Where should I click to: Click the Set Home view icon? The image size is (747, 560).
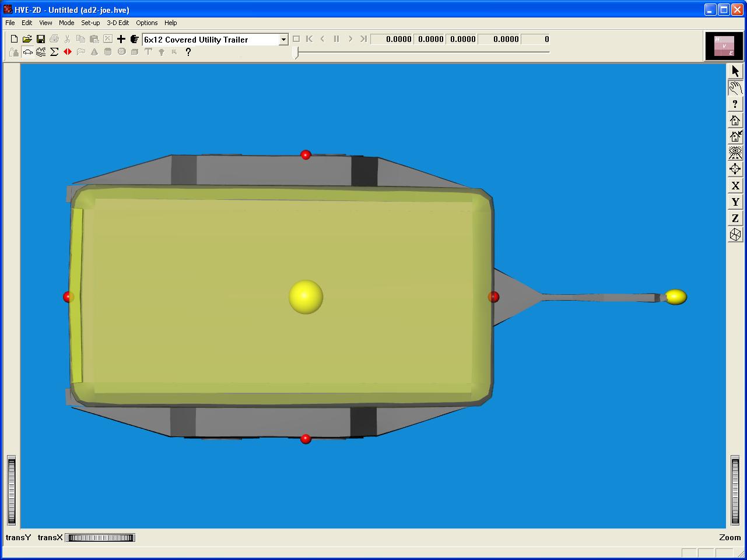735,136
